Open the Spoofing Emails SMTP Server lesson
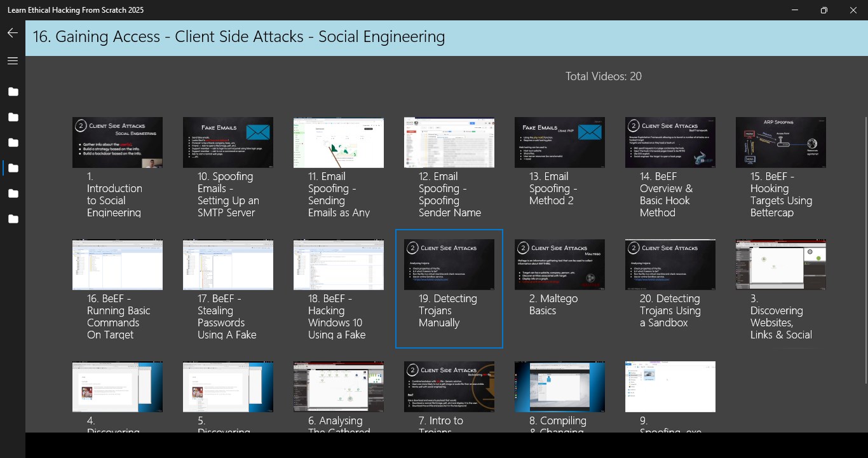The width and height of the screenshot is (868, 458). click(227, 142)
